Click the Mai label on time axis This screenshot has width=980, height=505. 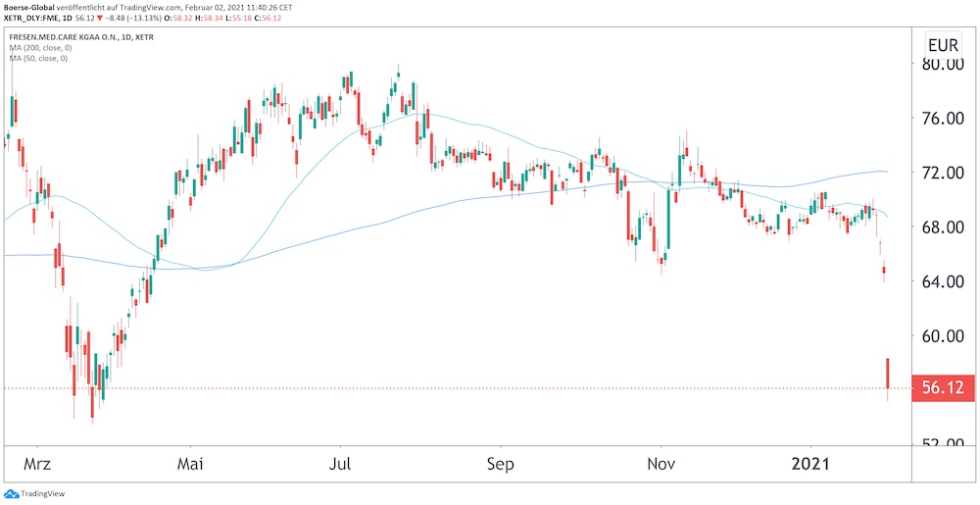tap(190, 461)
